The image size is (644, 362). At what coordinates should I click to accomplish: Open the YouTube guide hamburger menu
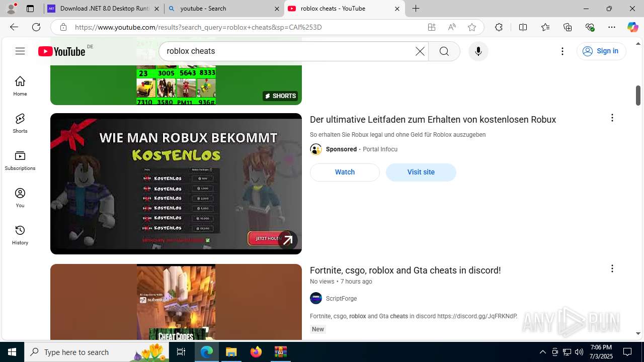pyautogui.click(x=20, y=51)
